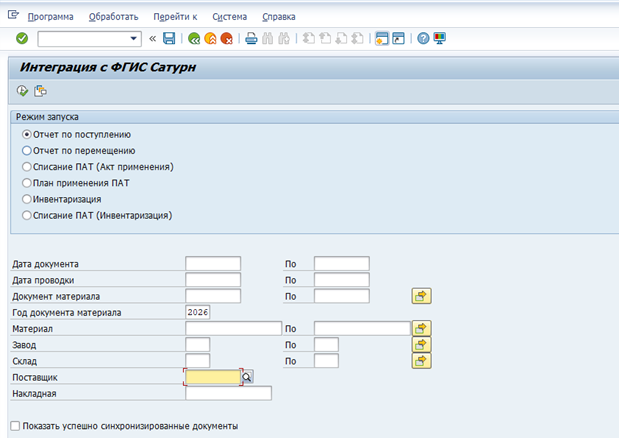The image size is (619, 438).
Task: Open the Перейти к menu
Action: coord(175,17)
